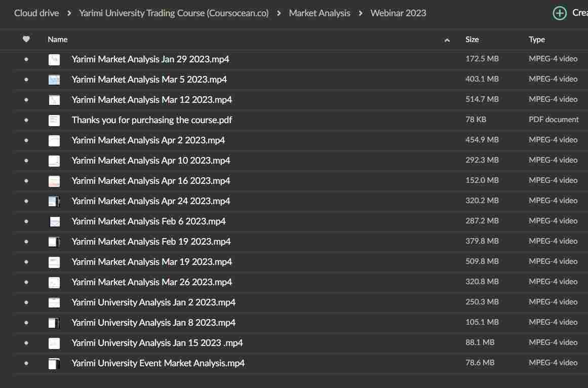This screenshot has width=588, height=388.
Task: Click thumbnail of Mar 12 2023 video
Action: (x=54, y=100)
